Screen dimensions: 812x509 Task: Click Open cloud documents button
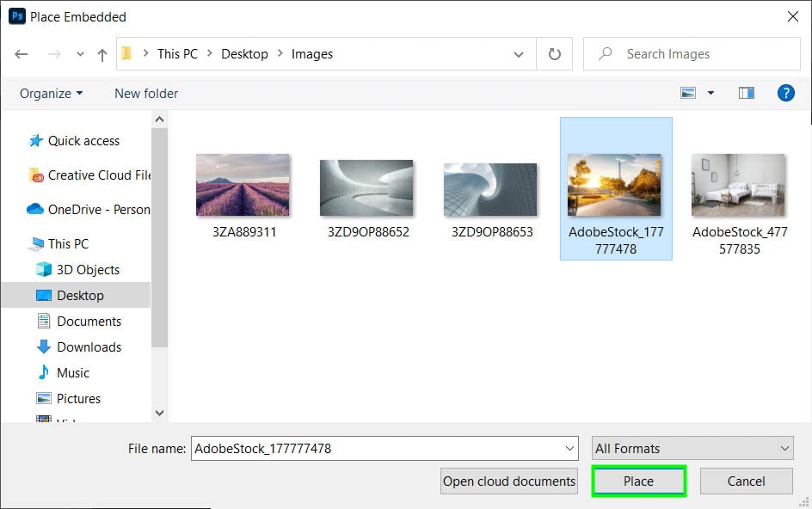(x=509, y=481)
